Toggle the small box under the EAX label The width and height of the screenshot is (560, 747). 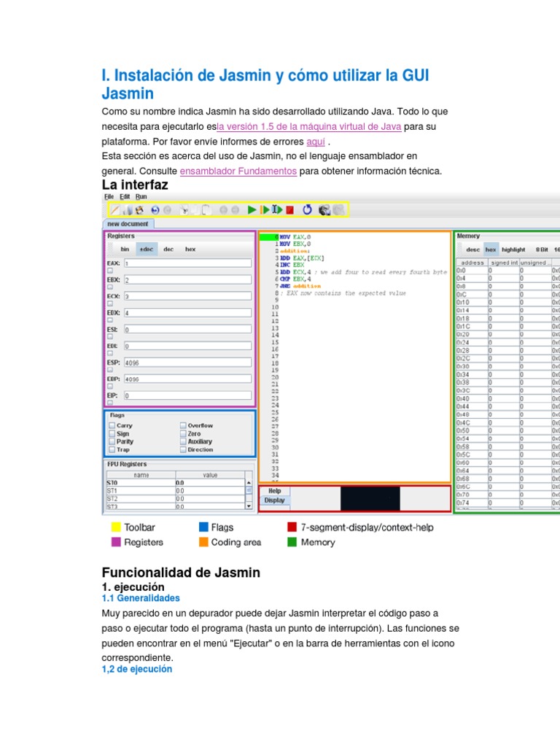click(110, 271)
